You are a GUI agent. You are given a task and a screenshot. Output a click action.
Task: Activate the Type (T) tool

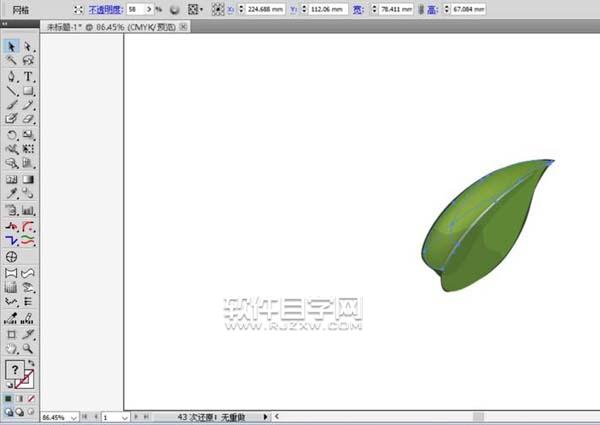(x=28, y=76)
